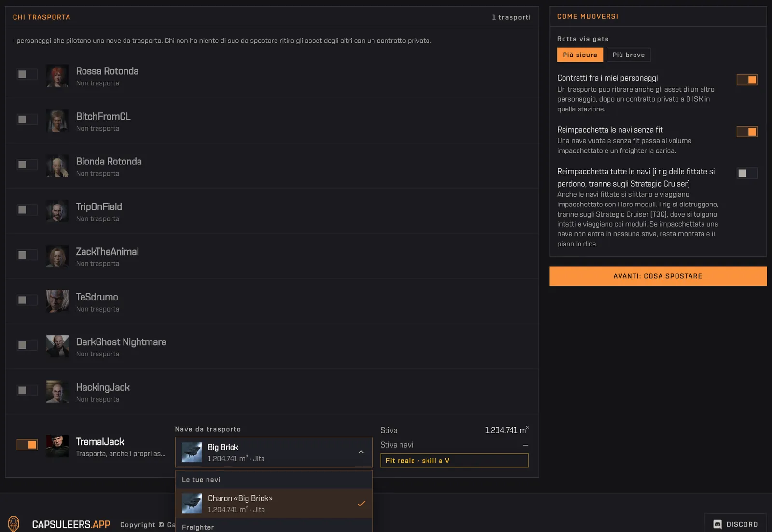Click the Fit reale · skill a V field

pos(455,461)
